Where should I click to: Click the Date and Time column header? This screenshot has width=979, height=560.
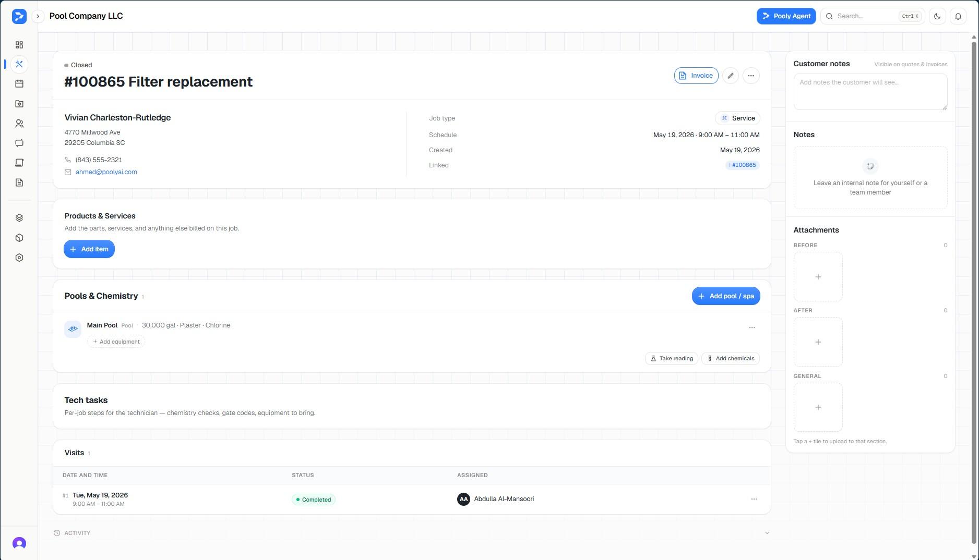(85, 476)
